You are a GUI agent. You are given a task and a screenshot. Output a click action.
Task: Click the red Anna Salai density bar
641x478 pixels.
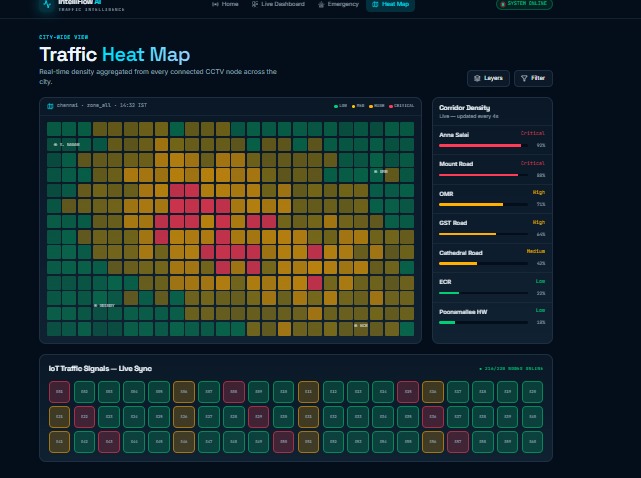pyautogui.click(x=480, y=146)
